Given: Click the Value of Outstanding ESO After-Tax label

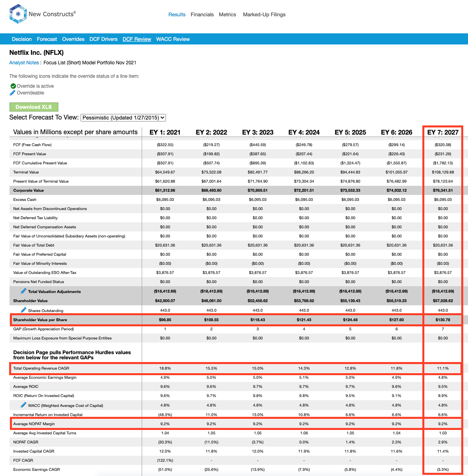Looking at the screenshot, I should (x=44, y=273).
